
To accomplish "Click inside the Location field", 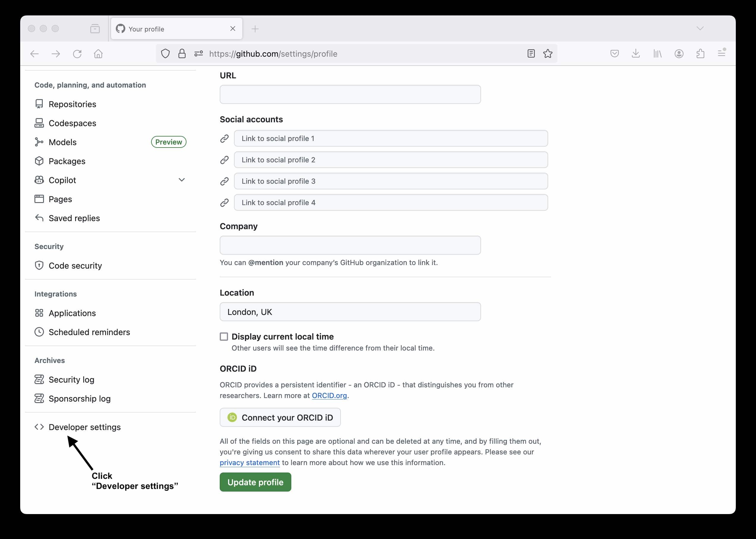I will [350, 312].
